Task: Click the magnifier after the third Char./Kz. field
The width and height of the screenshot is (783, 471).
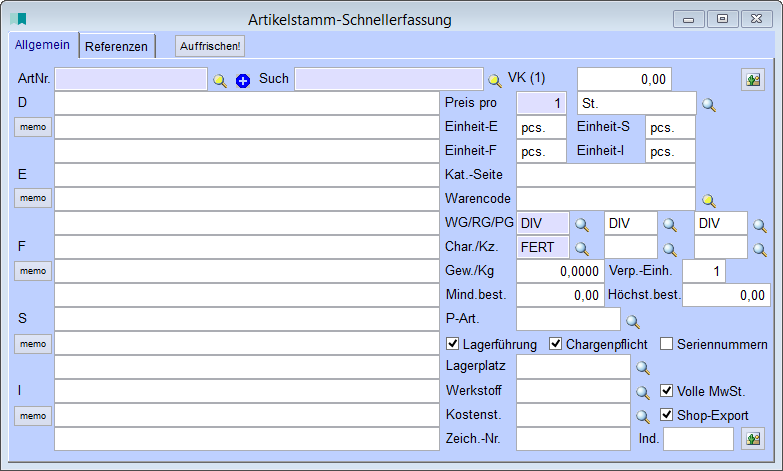Action: pyautogui.click(x=760, y=249)
